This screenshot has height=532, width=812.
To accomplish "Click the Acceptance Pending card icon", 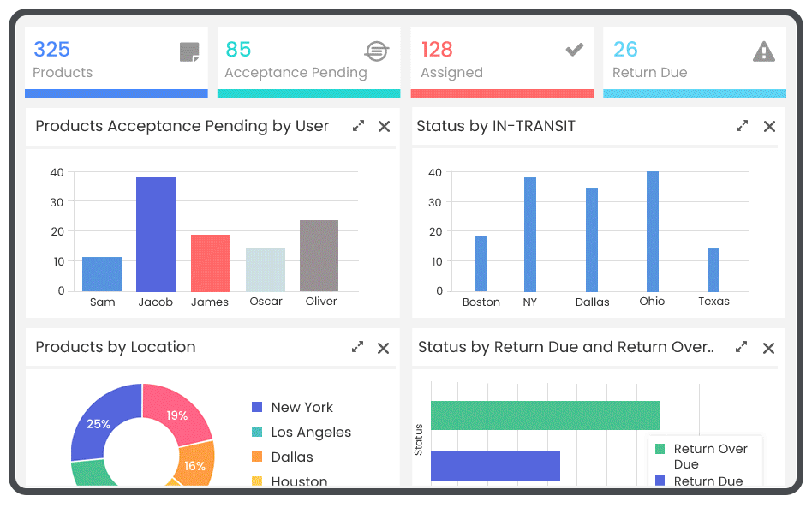I will click(x=377, y=51).
